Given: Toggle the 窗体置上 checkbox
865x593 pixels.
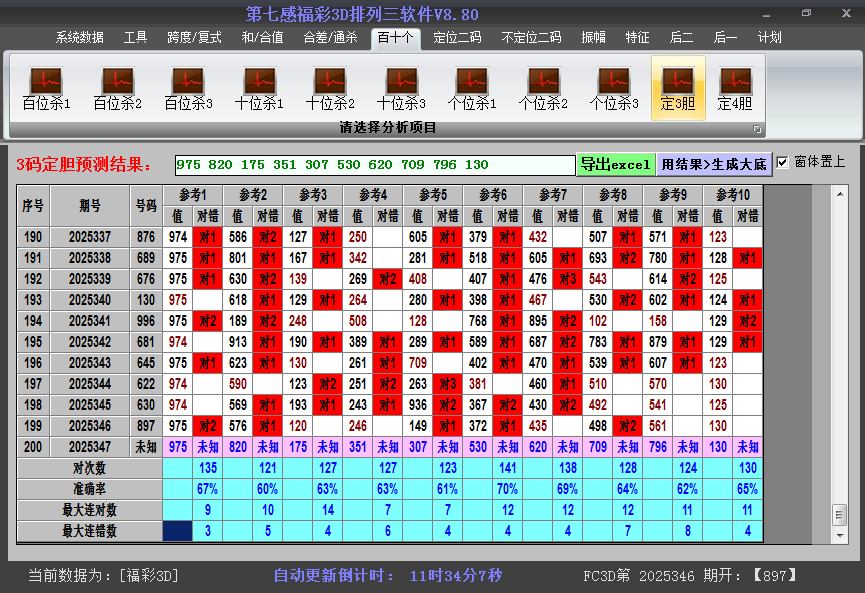Looking at the screenshot, I should [783, 162].
